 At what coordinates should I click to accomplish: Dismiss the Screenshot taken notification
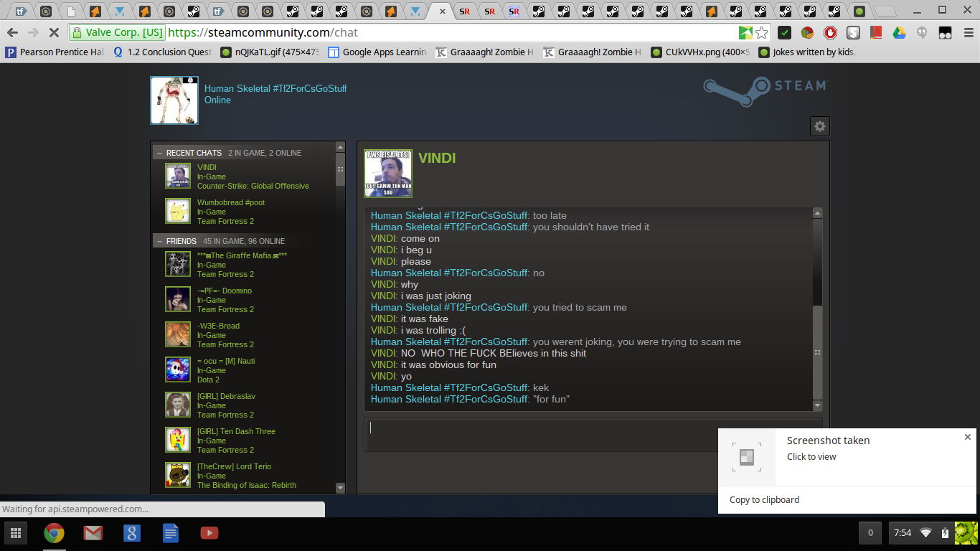pos(967,437)
